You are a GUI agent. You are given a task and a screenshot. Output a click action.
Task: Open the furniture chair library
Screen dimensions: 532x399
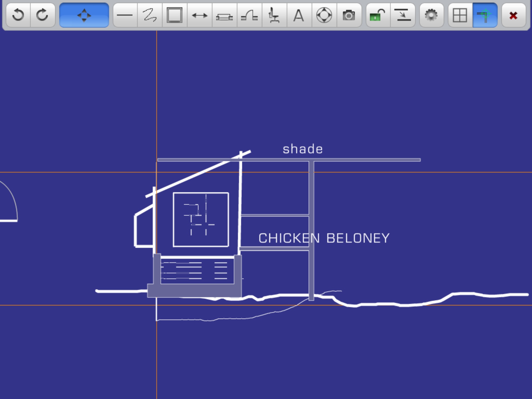pyautogui.click(x=274, y=15)
